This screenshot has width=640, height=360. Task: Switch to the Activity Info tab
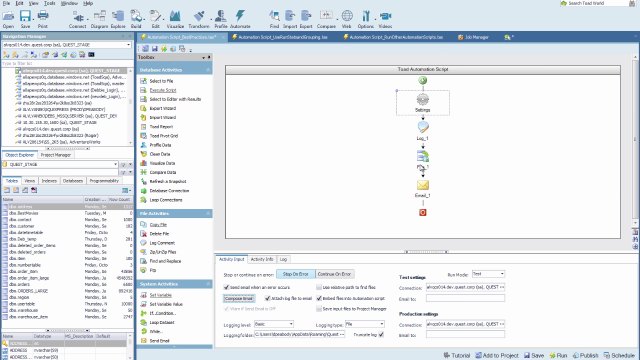click(262, 259)
